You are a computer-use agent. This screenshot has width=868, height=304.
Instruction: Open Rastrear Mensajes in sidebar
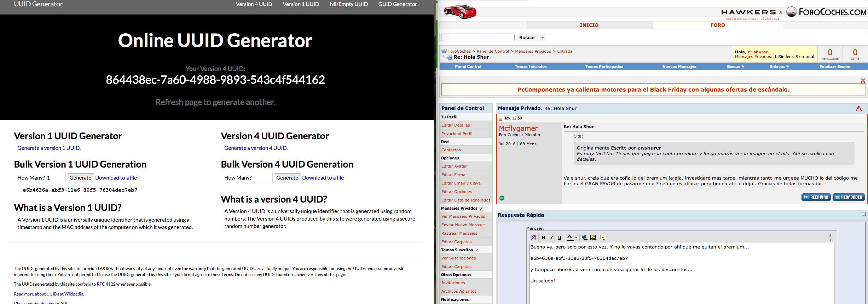[x=459, y=233]
